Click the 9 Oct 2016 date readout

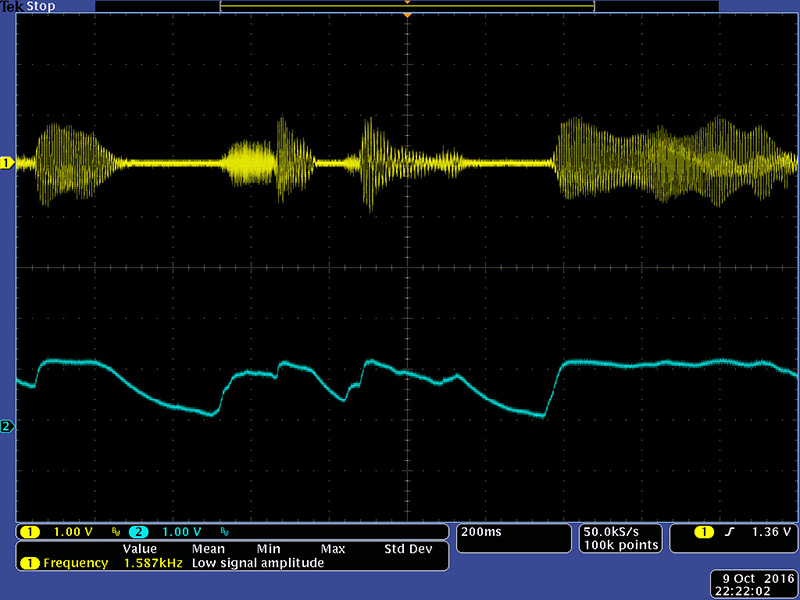(x=759, y=579)
